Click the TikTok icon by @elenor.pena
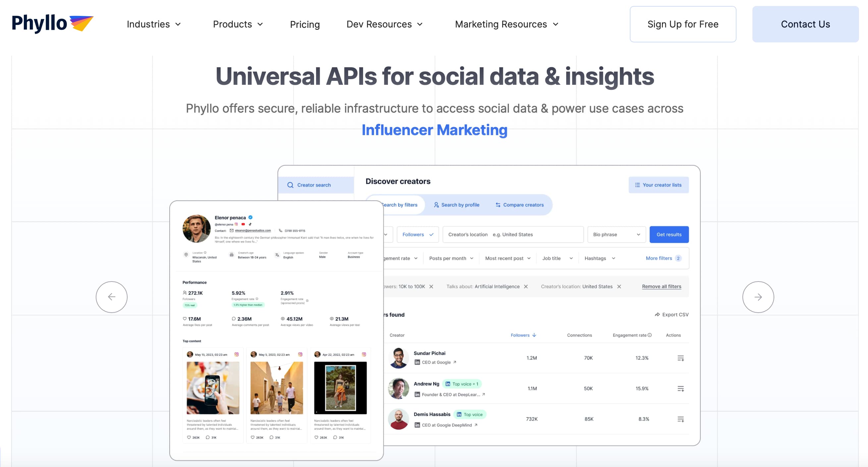Viewport: 868px width, 467px height. [x=250, y=224]
